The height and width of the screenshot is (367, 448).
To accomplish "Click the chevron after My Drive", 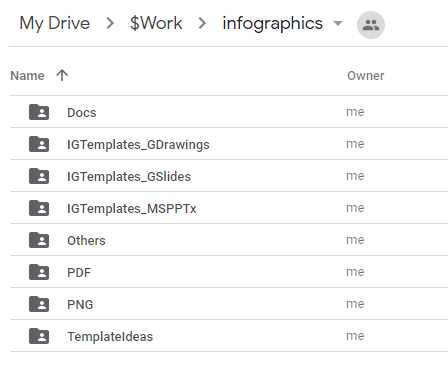I will (x=110, y=23).
